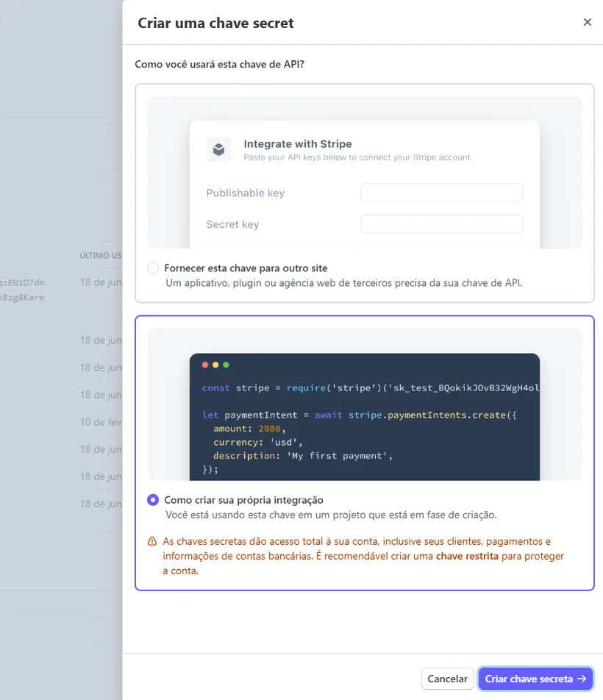Click 'Como você usará esta chave de API?' text
Viewport: 603px width, 700px height.
tap(220, 64)
